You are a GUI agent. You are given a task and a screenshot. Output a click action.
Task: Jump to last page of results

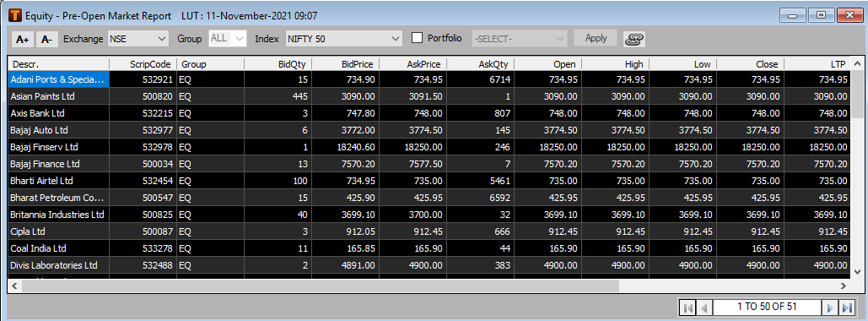tap(847, 307)
